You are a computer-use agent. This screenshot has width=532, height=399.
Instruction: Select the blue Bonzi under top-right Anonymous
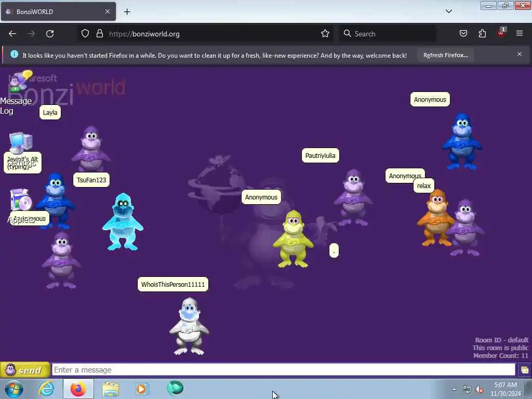coord(462,142)
